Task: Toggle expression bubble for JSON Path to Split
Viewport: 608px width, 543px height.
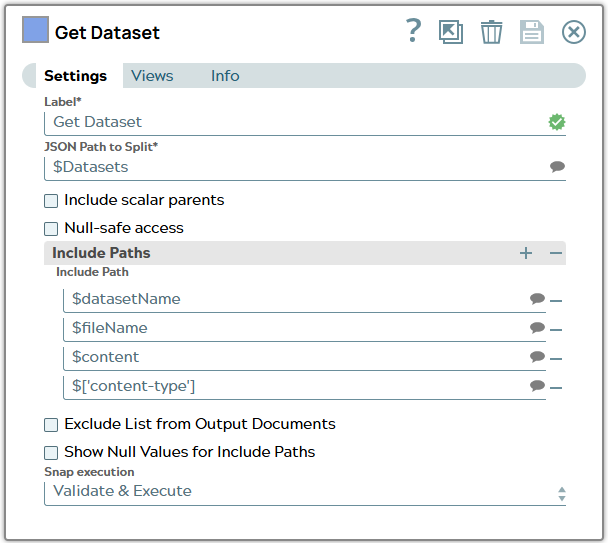Action: (x=557, y=167)
